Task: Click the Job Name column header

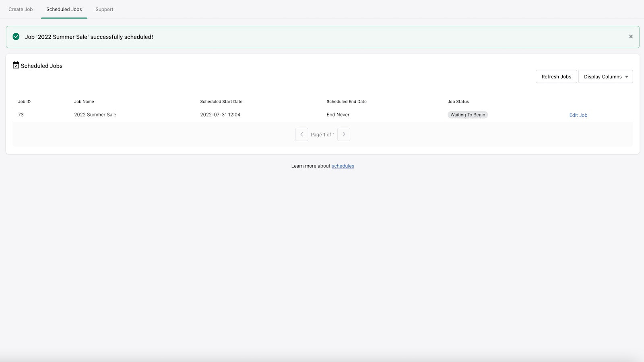Action: 84,101
